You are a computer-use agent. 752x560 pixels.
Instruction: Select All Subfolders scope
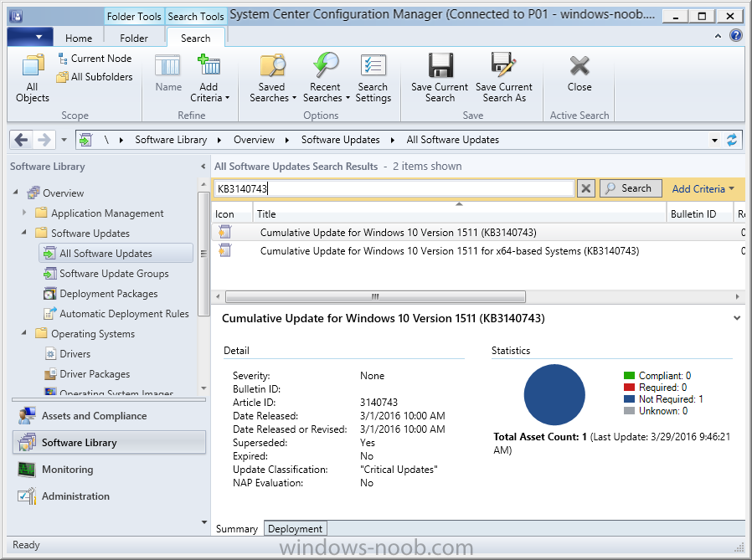tap(95, 77)
